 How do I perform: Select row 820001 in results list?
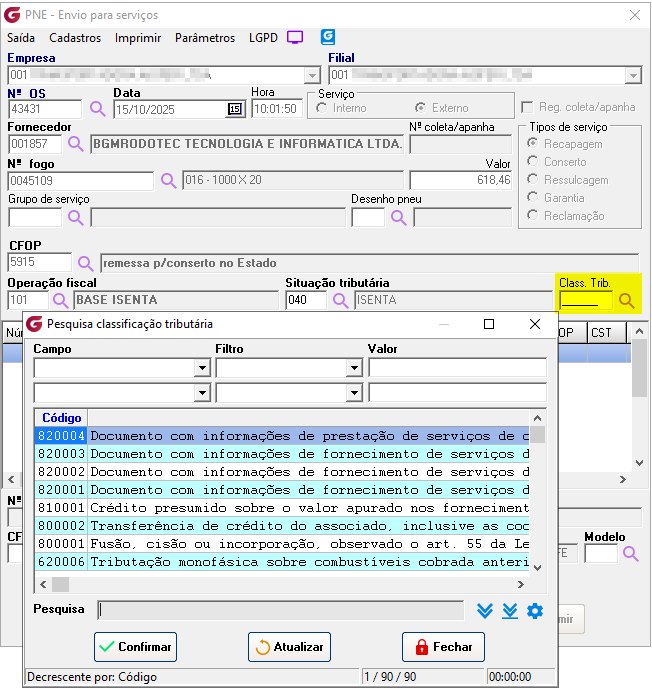[x=282, y=490]
